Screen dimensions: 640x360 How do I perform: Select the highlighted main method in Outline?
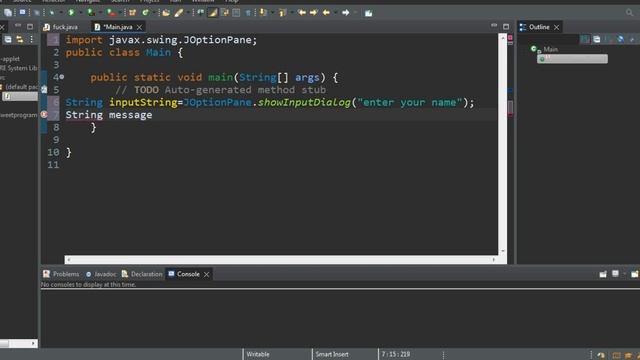pos(572,59)
